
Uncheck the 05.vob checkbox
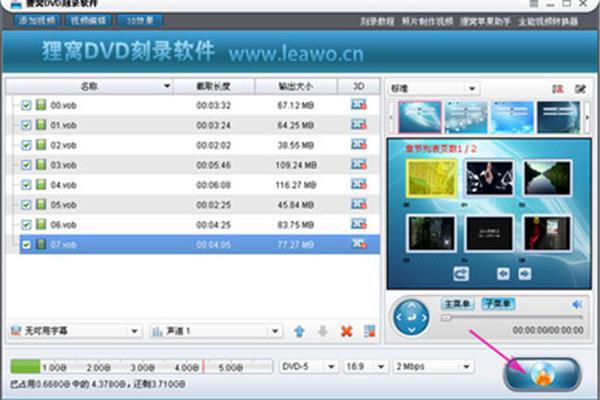pos(26,204)
